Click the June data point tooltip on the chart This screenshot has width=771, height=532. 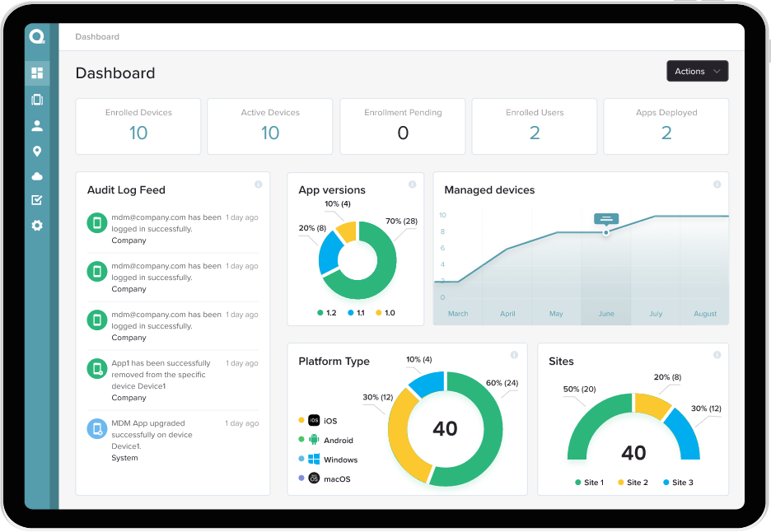(x=606, y=221)
